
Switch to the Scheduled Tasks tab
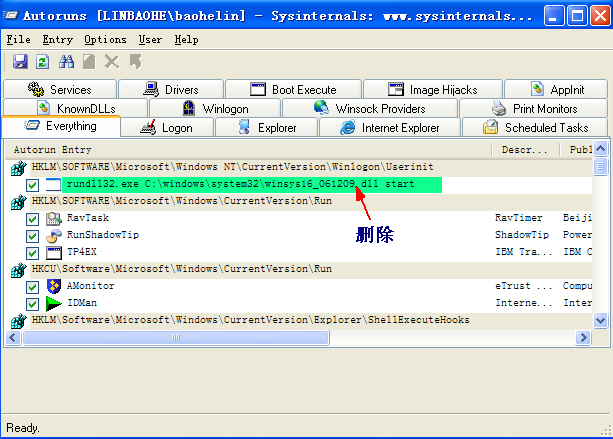[535, 127]
